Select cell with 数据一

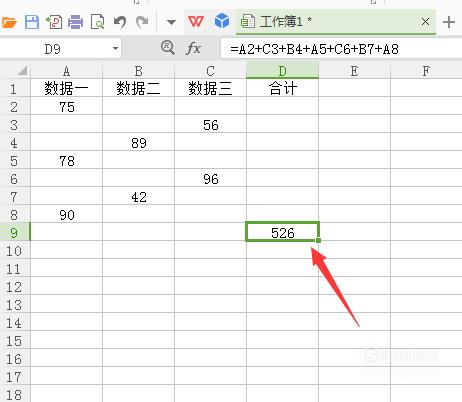coord(66,89)
